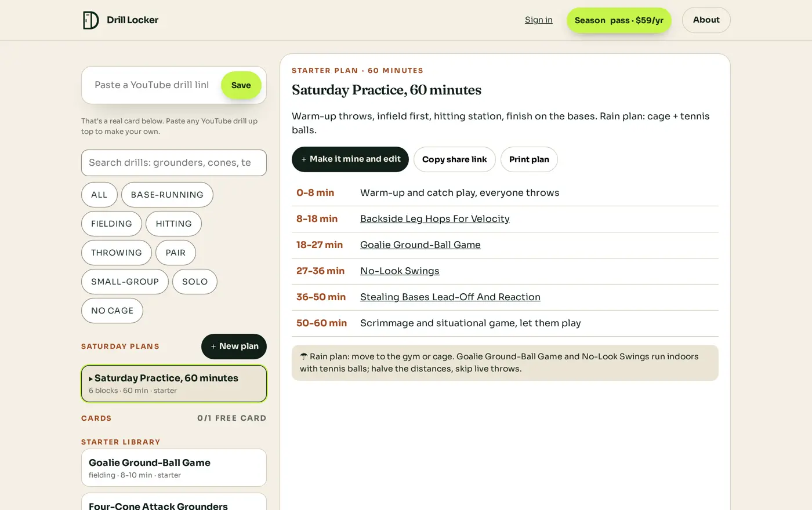Toggle the NO CAGE filter chip

(112, 311)
